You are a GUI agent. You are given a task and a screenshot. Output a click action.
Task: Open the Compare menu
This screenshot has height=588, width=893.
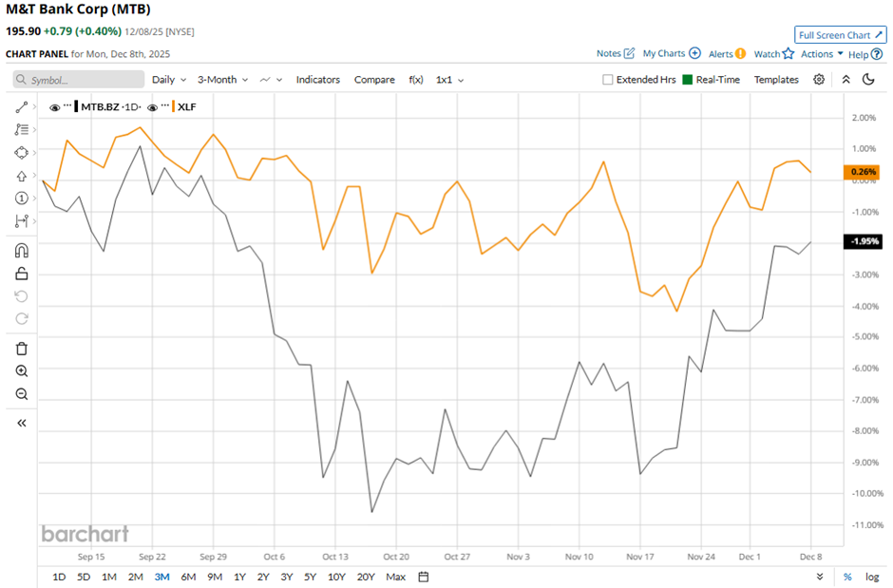374,80
